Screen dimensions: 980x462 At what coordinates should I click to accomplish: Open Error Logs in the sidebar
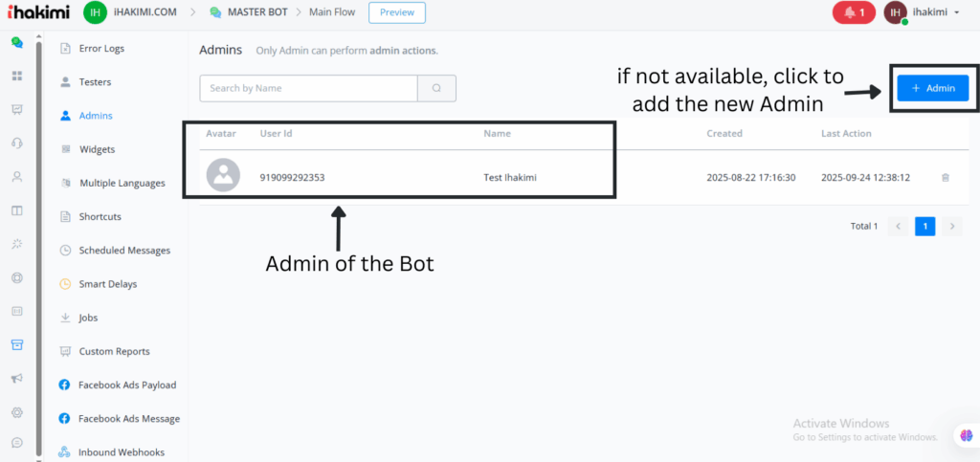tap(101, 48)
